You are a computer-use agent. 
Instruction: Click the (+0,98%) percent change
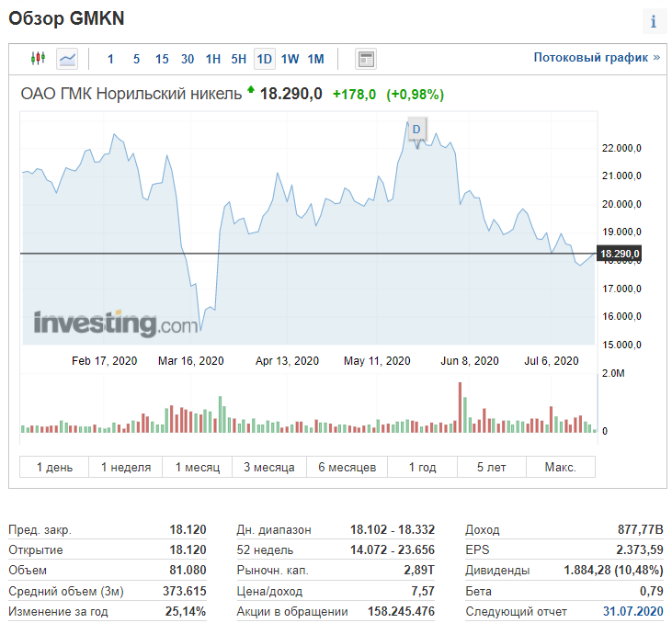[415, 95]
